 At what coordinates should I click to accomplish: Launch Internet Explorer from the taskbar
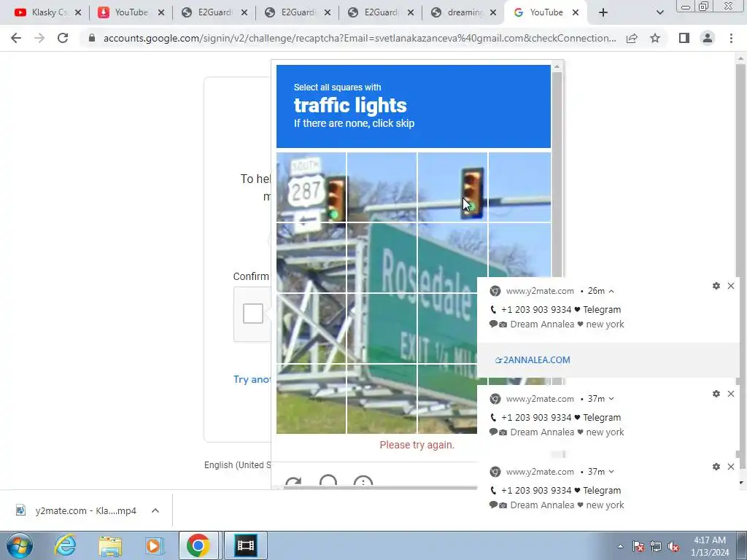pos(64,545)
